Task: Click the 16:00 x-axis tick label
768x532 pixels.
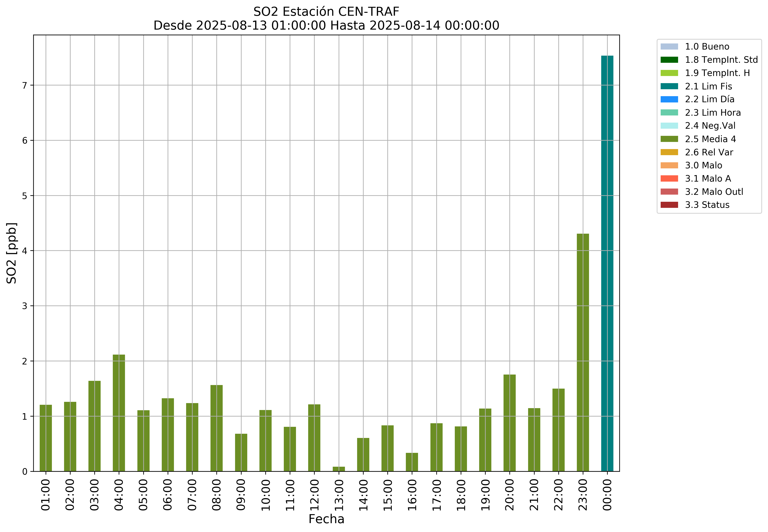Action: pos(412,495)
